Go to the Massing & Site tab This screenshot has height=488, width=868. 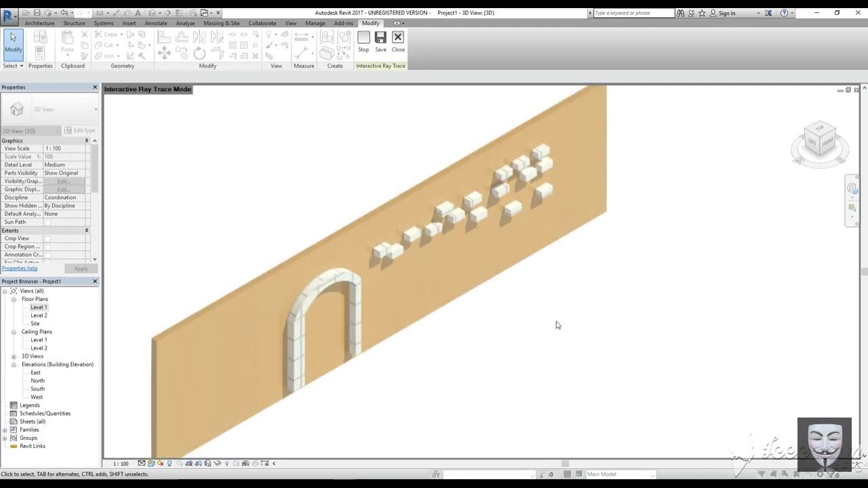(x=221, y=23)
